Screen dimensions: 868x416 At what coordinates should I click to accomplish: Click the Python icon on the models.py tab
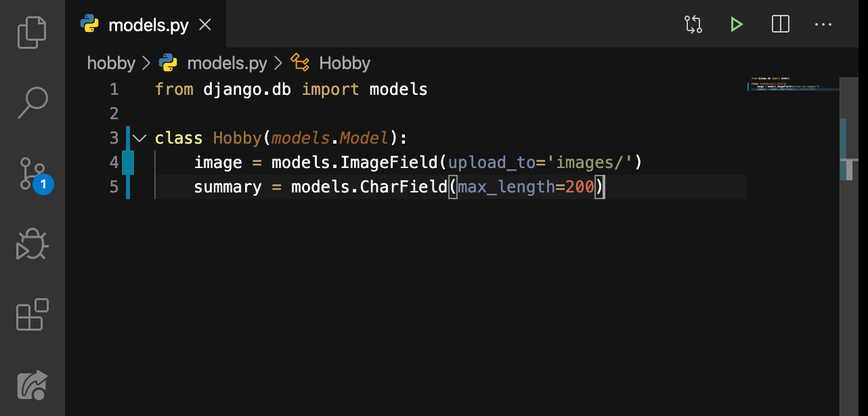(88, 24)
